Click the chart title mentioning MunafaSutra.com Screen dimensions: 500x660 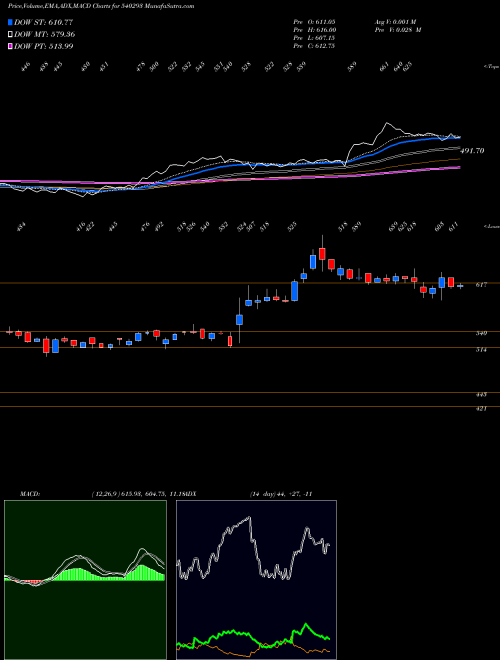point(101,7)
